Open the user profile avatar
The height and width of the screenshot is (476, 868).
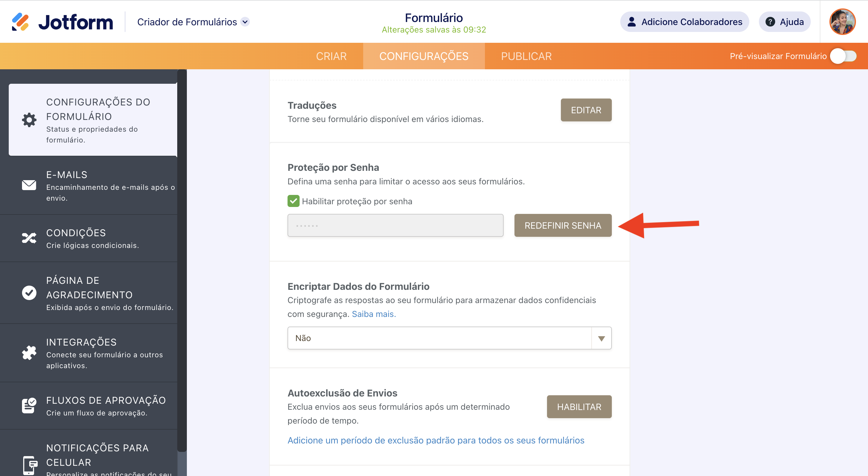pyautogui.click(x=842, y=22)
